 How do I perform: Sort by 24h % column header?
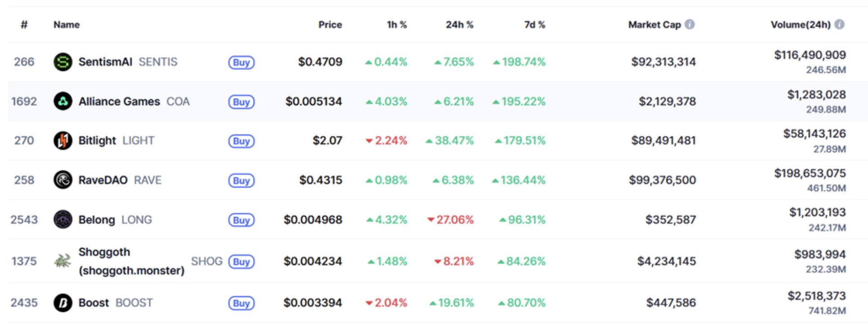[459, 25]
